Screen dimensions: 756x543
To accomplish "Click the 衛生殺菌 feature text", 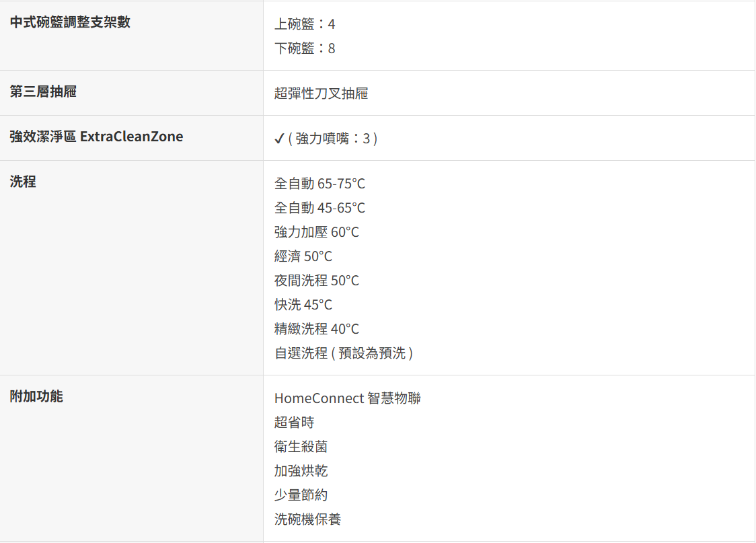I will (x=301, y=447).
